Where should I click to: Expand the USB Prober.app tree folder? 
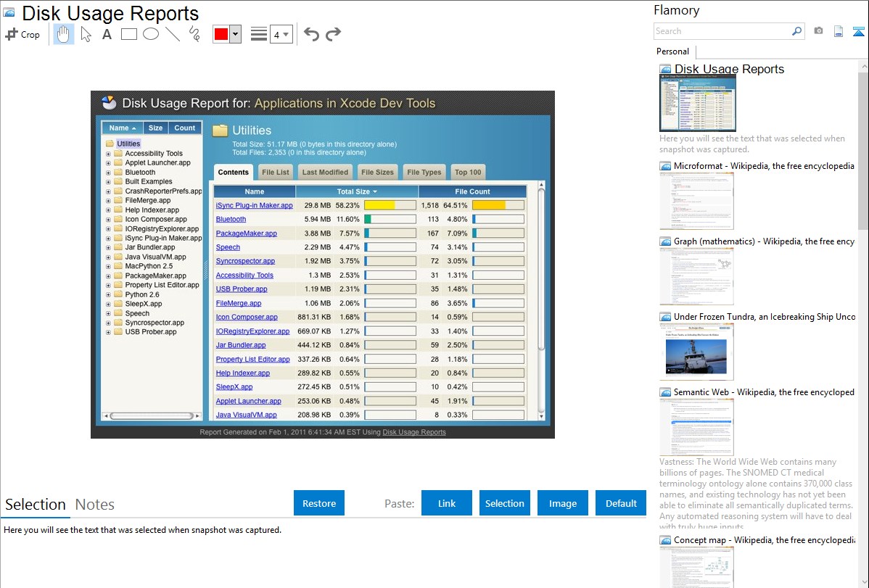pos(108,333)
